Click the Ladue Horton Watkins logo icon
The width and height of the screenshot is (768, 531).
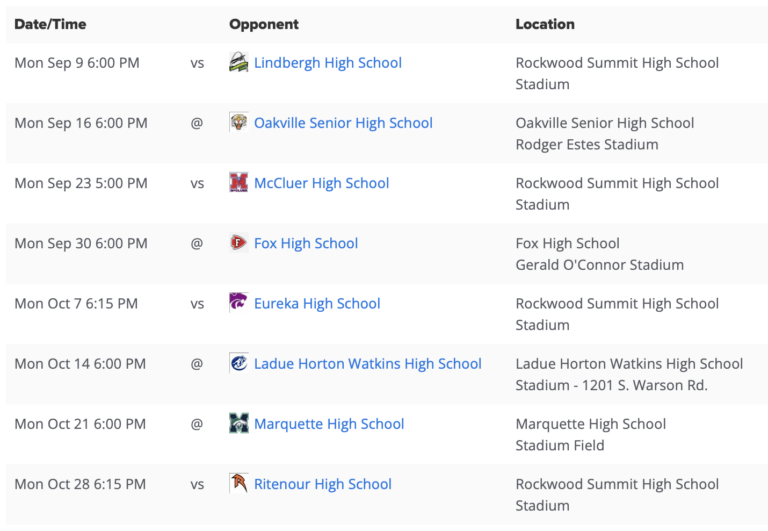239,363
